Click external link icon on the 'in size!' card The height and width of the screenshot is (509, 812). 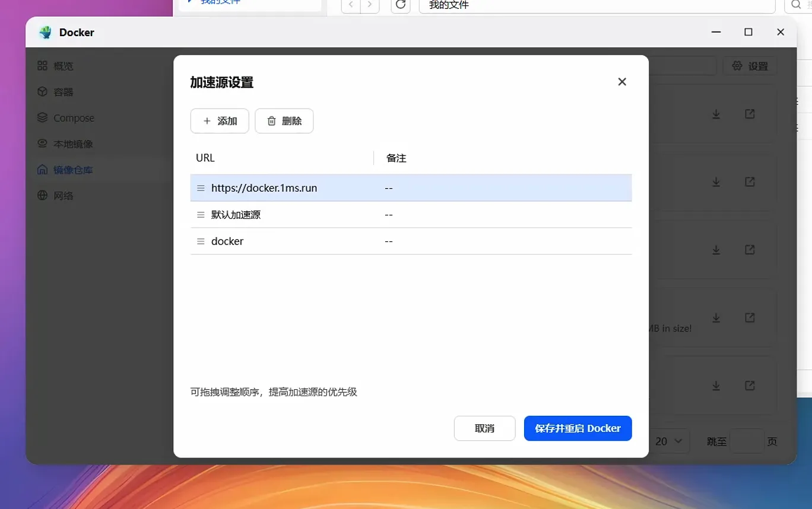(750, 318)
